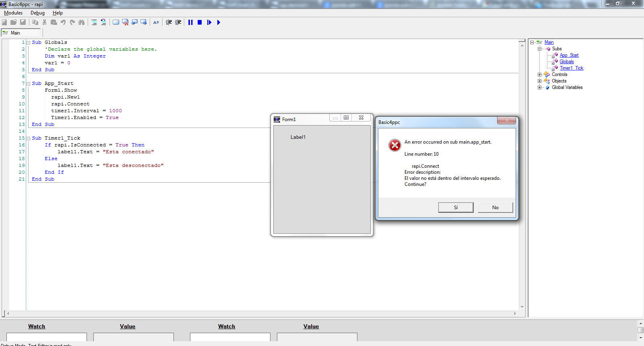The width and height of the screenshot is (644, 346).
Task: Collapse the Main tree node
Action: 532,42
